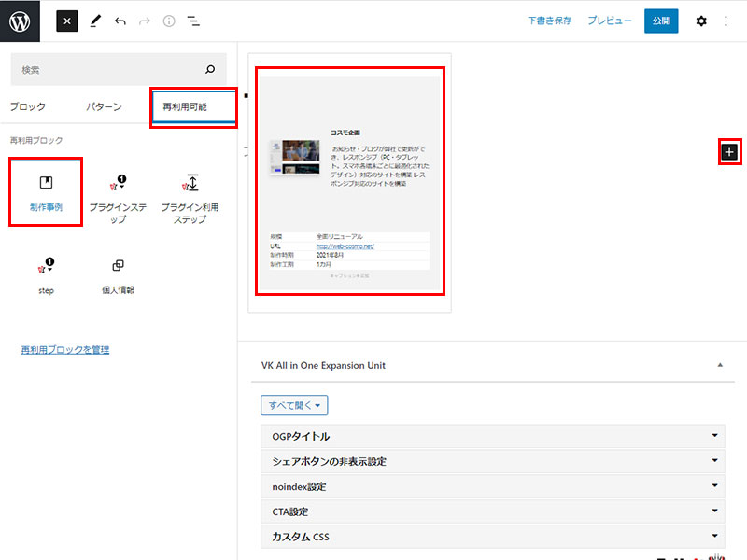Click the WordPress logo icon
Viewport: 747px width, 560px height.
[x=21, y=21]
